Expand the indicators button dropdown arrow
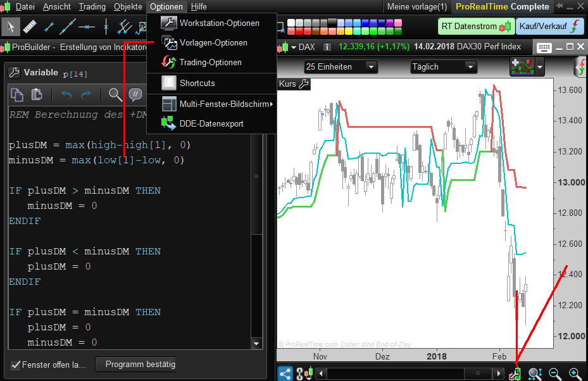588x381 pixels. point(540,68)
